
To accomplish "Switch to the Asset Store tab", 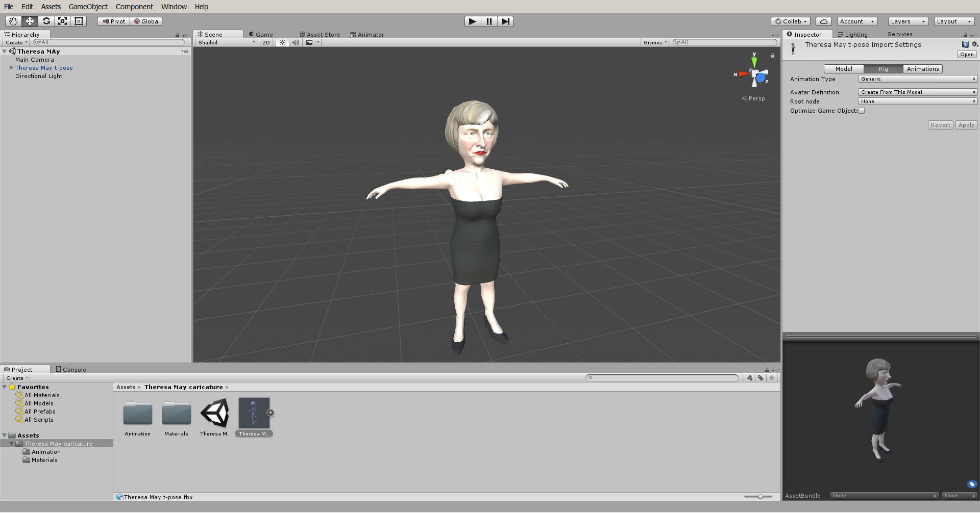I will [320, 34].
